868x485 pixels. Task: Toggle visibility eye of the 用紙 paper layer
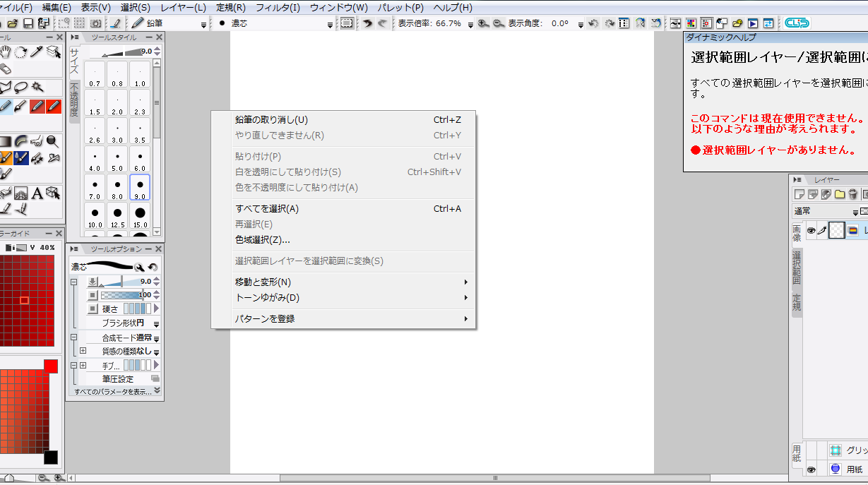(x=811, y=469)
